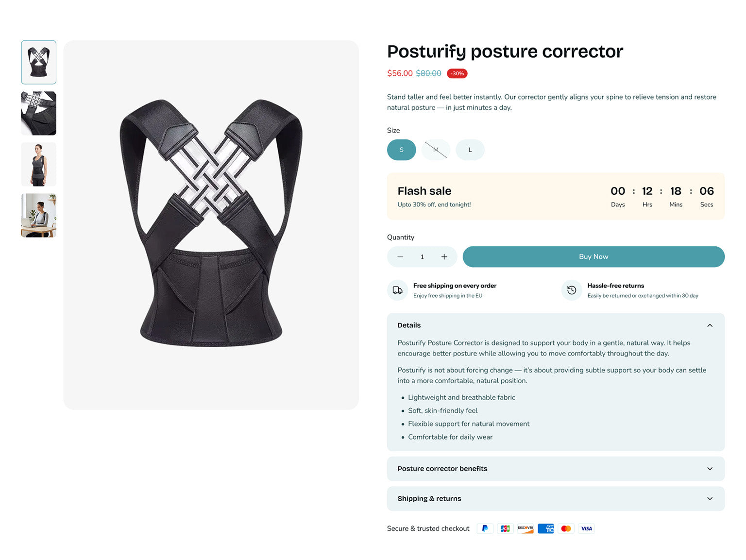Screen dimensions: 746x560
Task: Click the Visa payment icon
Action: (586, 528)
